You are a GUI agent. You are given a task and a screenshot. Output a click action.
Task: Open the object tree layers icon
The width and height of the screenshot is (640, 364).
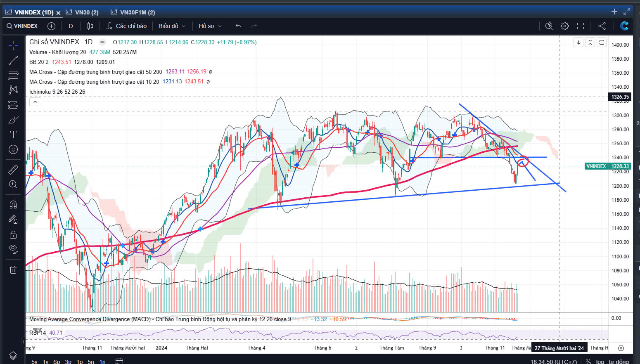[x=13, y=355]
